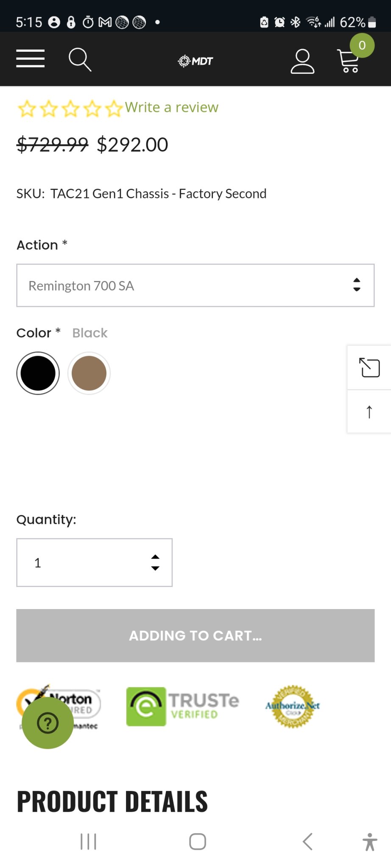Open the green help question bubble
The image size is (391, 868).
[47, 723]
